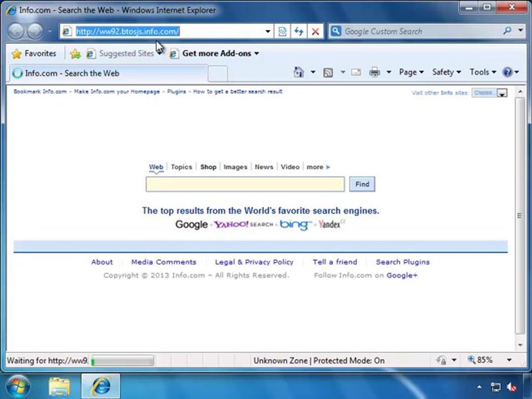Click the search magnifier icon in search box

(x=508, y=31)
